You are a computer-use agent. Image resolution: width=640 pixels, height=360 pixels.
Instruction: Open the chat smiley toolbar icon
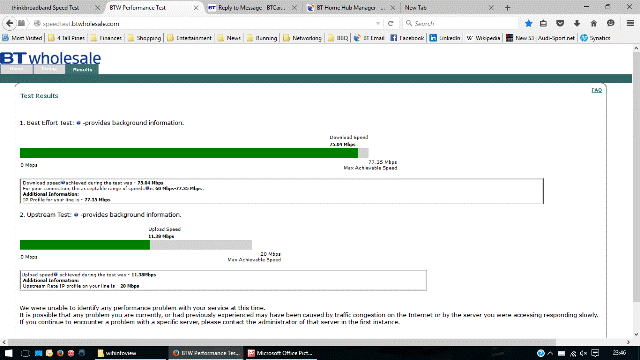click(611, 23)
